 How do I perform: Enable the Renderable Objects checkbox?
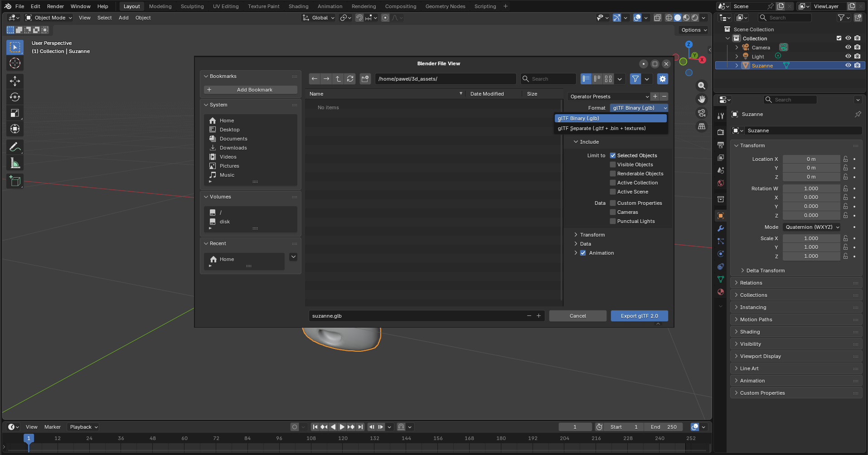[x=613, y=174]
